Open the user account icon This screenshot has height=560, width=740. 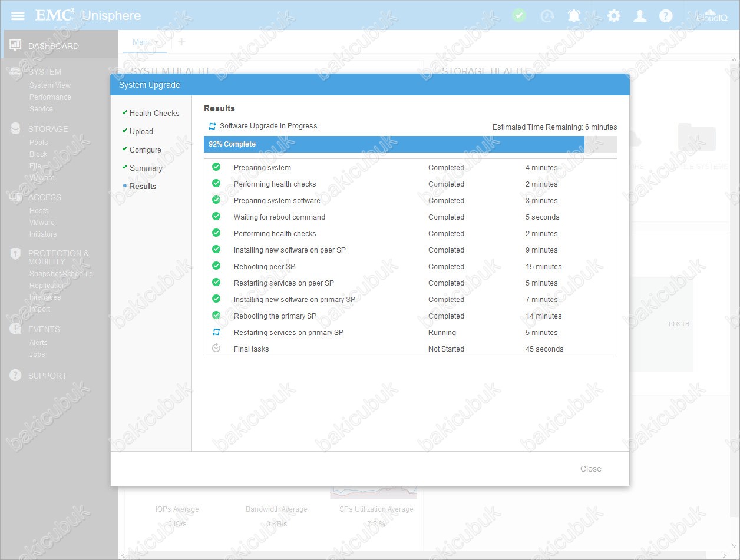640,16
